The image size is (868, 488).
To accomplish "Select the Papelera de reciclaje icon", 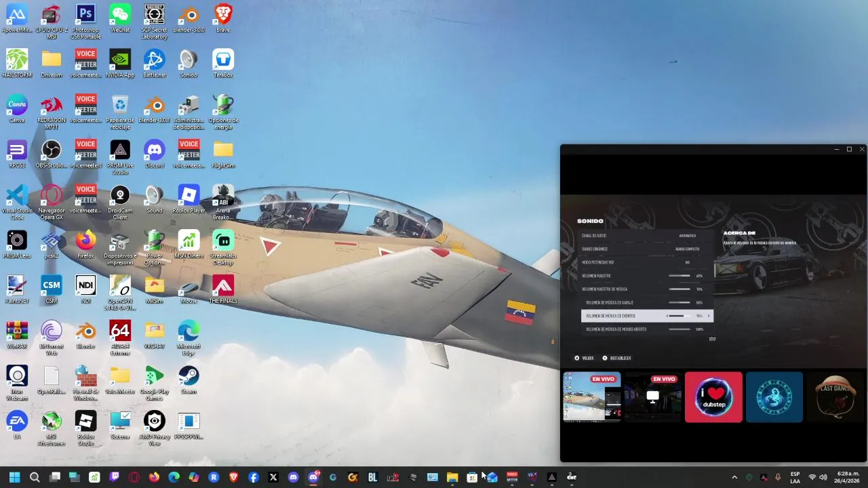I will tap(120, 112).
